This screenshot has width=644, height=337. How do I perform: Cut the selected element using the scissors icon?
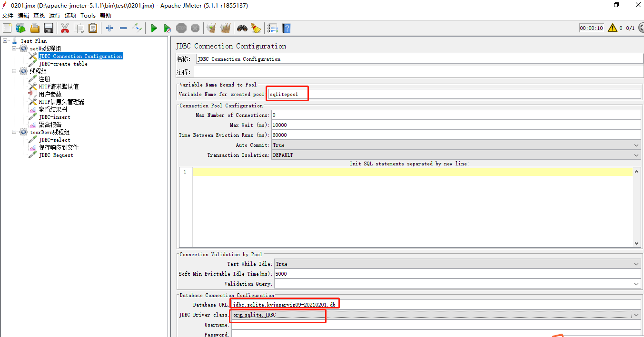click(x=65, y=28)
